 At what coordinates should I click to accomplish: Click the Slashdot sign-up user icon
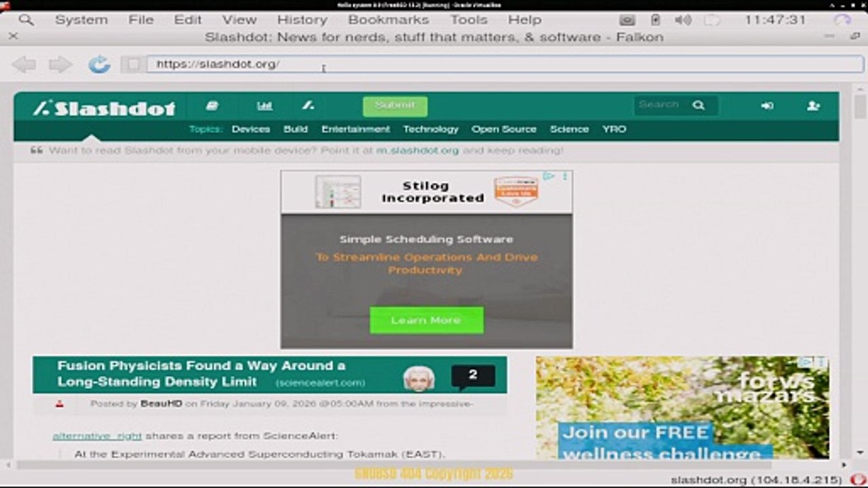[x=814, y=106]
